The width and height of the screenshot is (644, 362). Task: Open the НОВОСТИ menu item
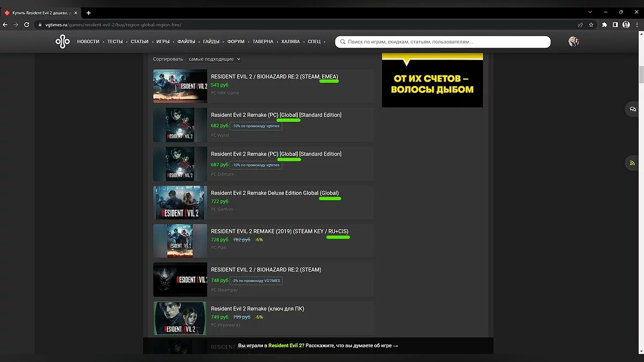pos(88,42)
